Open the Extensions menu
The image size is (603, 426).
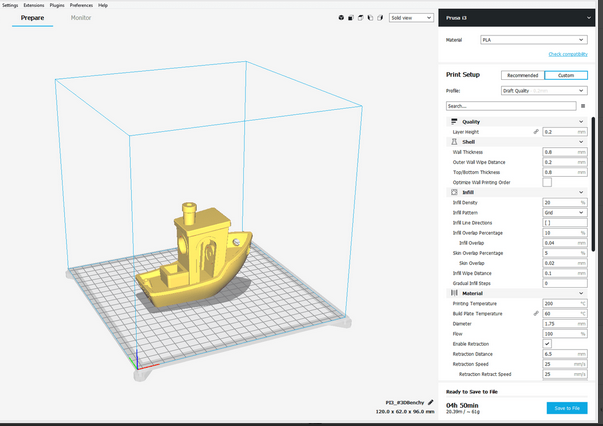[34, 5]
